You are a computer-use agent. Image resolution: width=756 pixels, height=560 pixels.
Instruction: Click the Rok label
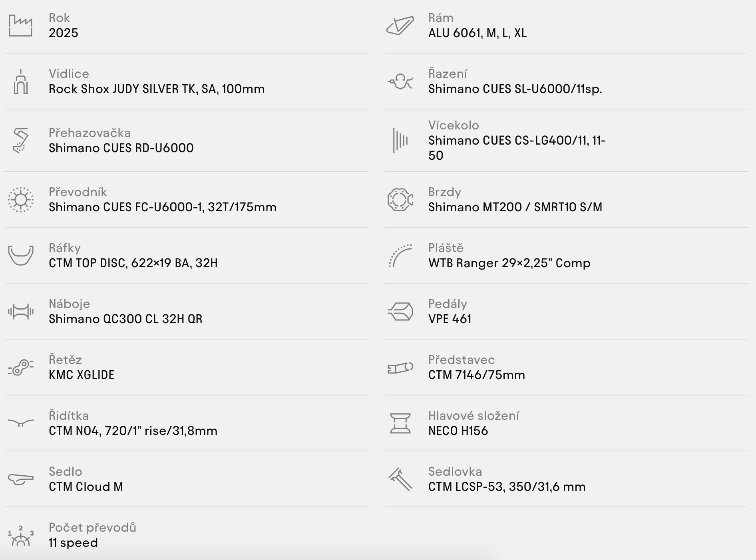(59, 18)
